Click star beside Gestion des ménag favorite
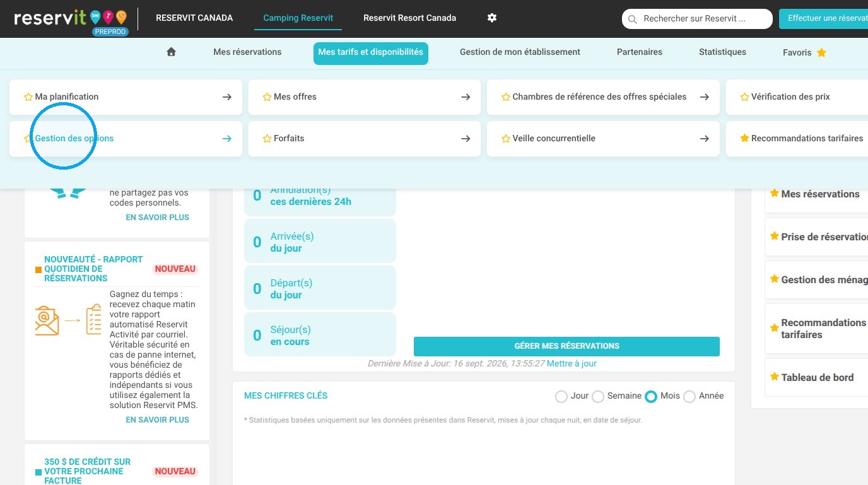This screenshot has width=868, height=485. pyautogui.click(x=774, y=279)
